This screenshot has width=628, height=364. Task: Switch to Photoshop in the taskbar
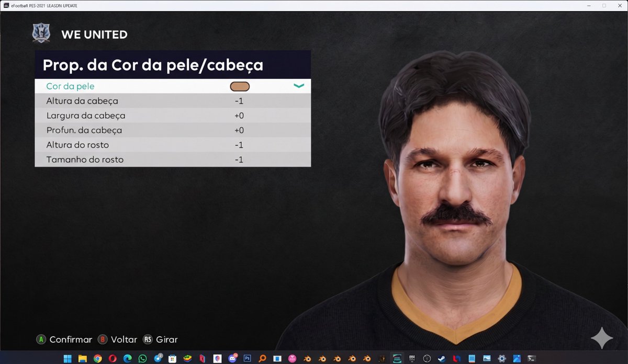[x=248, y=358]
